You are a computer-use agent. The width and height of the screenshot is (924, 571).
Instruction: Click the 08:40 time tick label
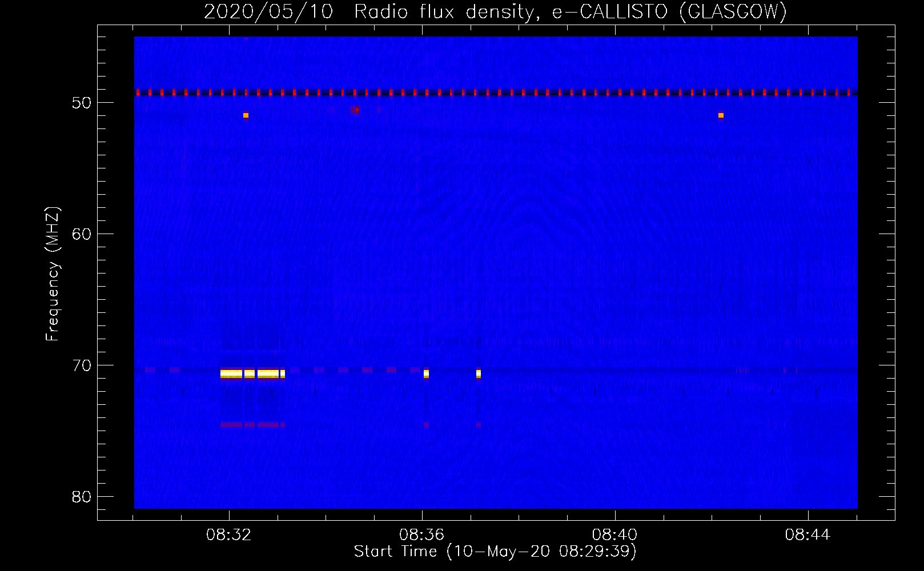tap(615, 535)
